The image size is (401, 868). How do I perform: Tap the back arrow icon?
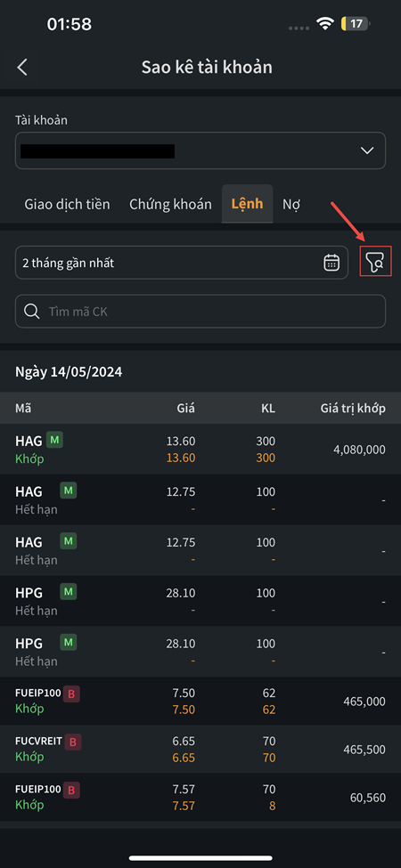22,68
